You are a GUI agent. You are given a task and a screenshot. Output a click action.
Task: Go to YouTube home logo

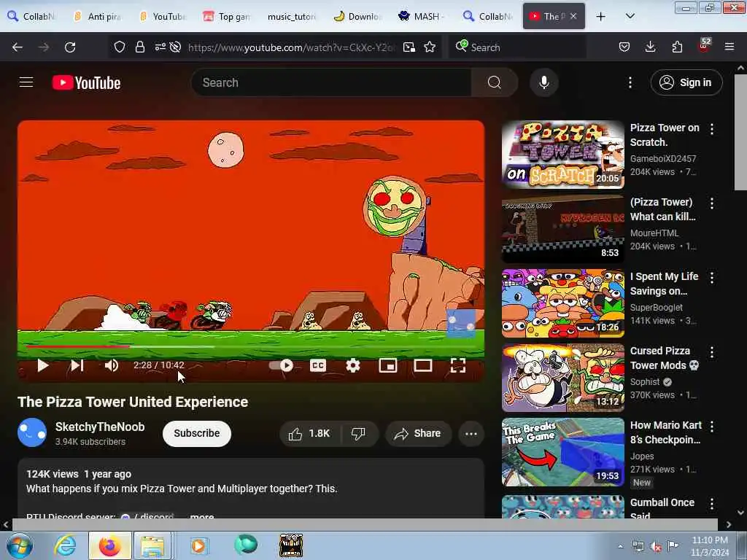[86, 82]
